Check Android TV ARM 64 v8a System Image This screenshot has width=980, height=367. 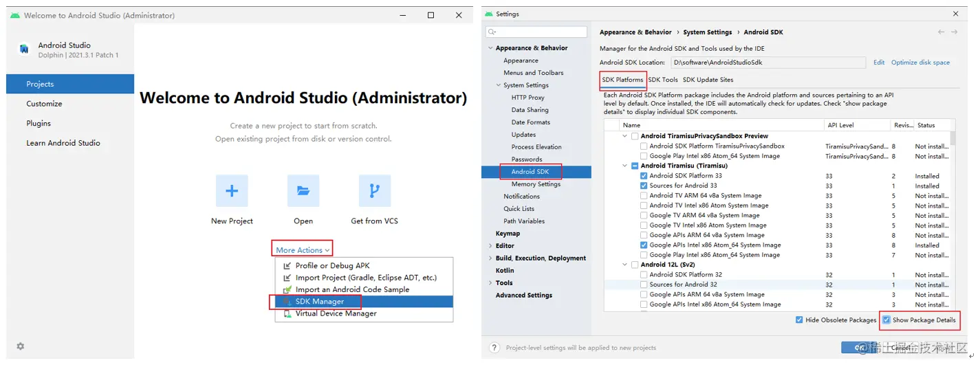pyautogui.click(x=644, y=196)
